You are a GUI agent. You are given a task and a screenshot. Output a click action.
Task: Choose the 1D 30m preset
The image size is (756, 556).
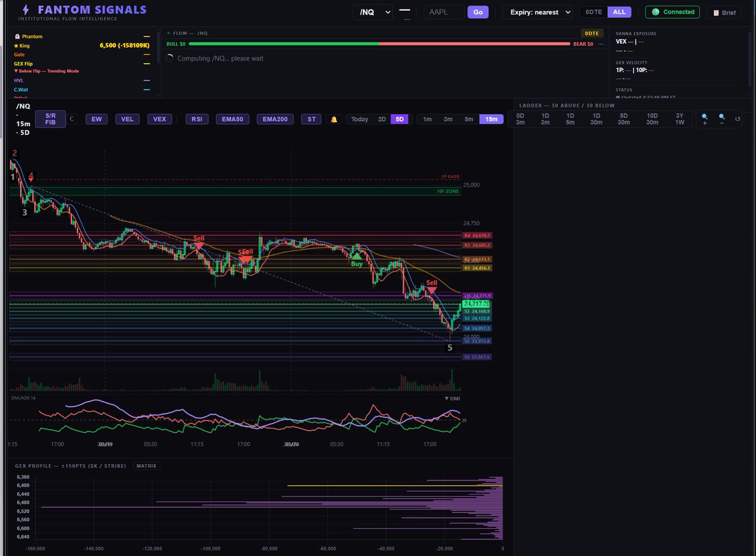point(596,119)
